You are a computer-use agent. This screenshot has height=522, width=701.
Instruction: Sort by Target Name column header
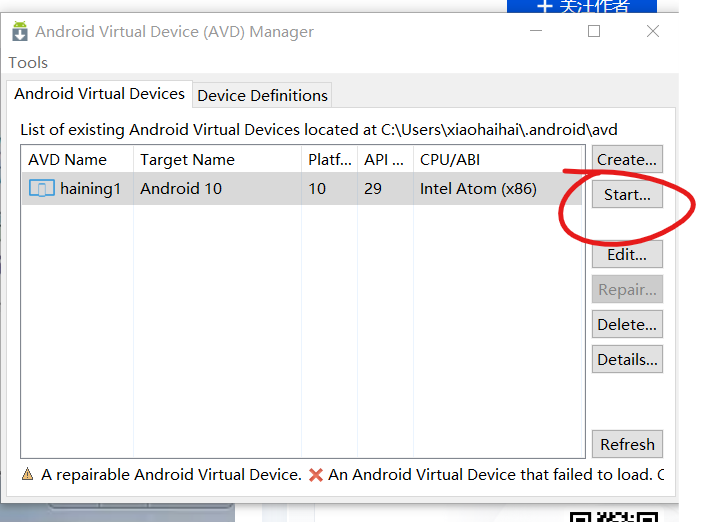pos(187,159)
